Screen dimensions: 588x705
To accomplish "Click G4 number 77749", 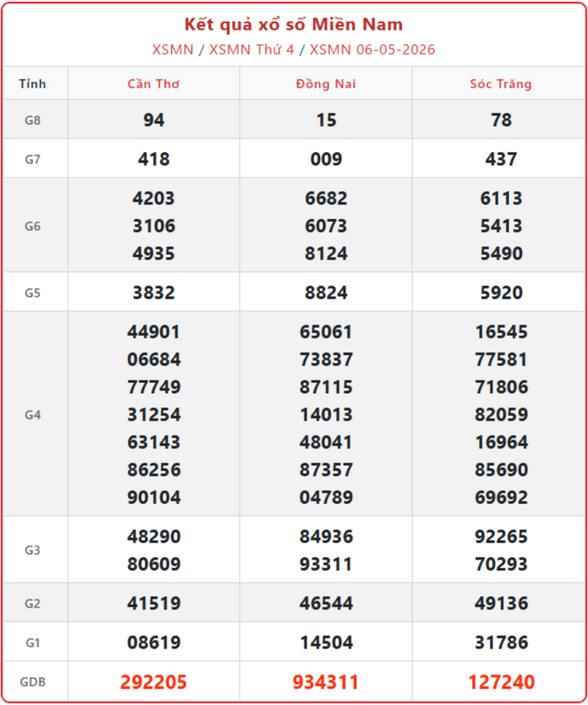I will coord(154,387).
